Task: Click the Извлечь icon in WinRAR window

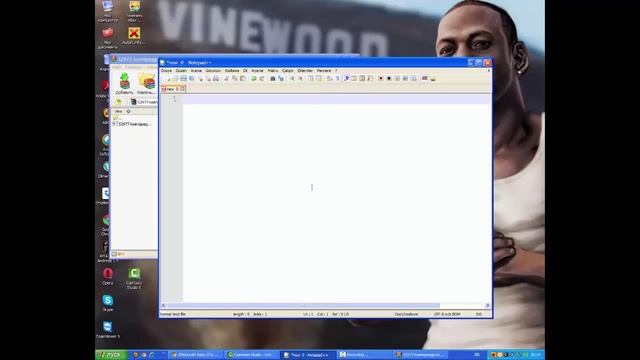Action: pyautogui.click(x=146, y=83)
